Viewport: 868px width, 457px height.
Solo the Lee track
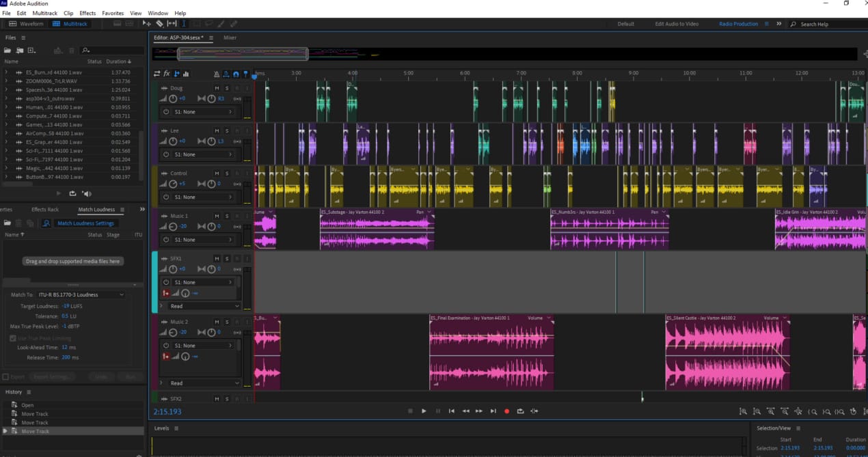(227, 130)
